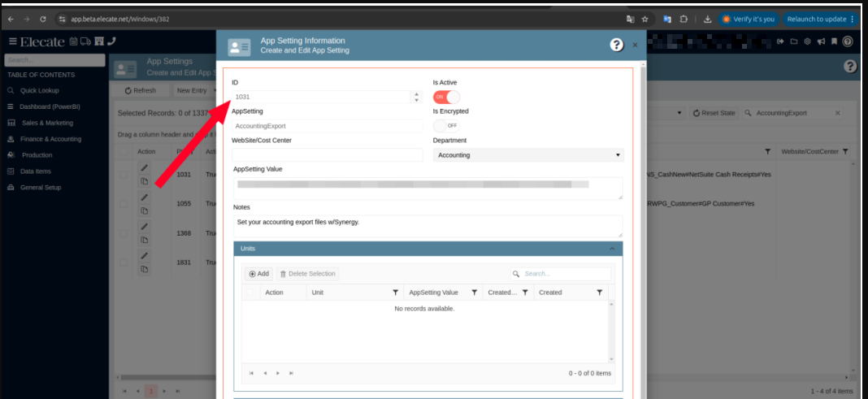Select General Setup from table of contents
The width and height of the screenshot is (868, 399).
tap(41, 188)
